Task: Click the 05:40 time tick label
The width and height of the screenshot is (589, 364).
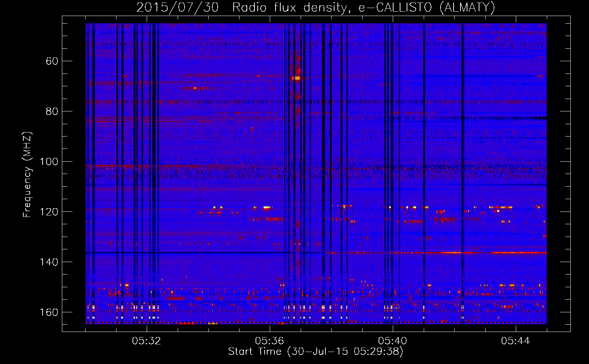Action: coord(392,341)
